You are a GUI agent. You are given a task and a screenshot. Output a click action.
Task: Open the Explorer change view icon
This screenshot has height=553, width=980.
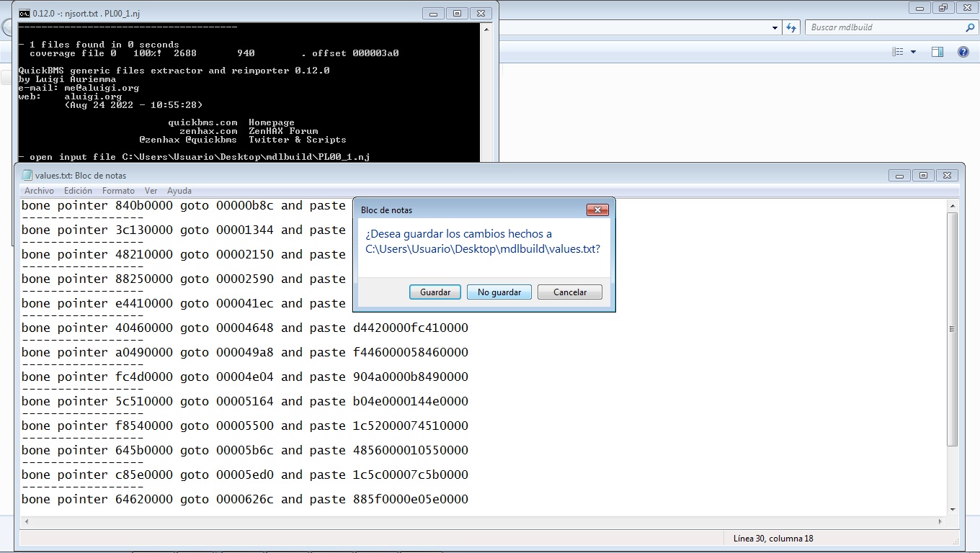pyautogui.click(x=898, y=52)
